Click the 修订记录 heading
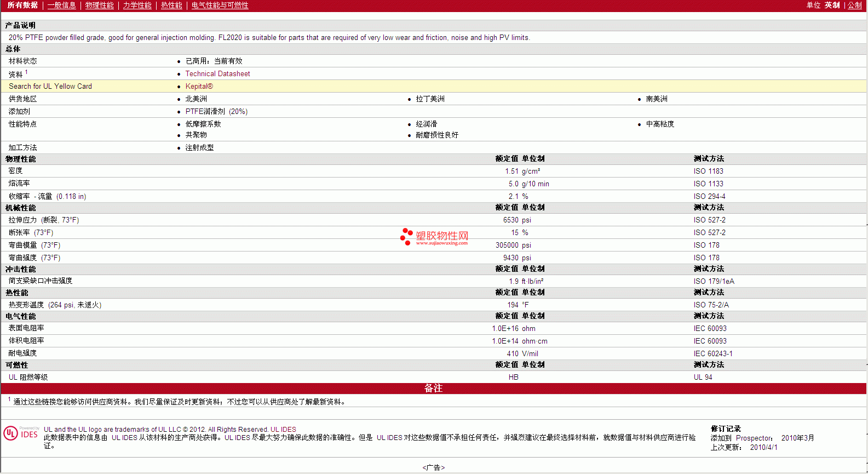Image resolution: width=868 pixels, height=474 pixels. [726, 429]
